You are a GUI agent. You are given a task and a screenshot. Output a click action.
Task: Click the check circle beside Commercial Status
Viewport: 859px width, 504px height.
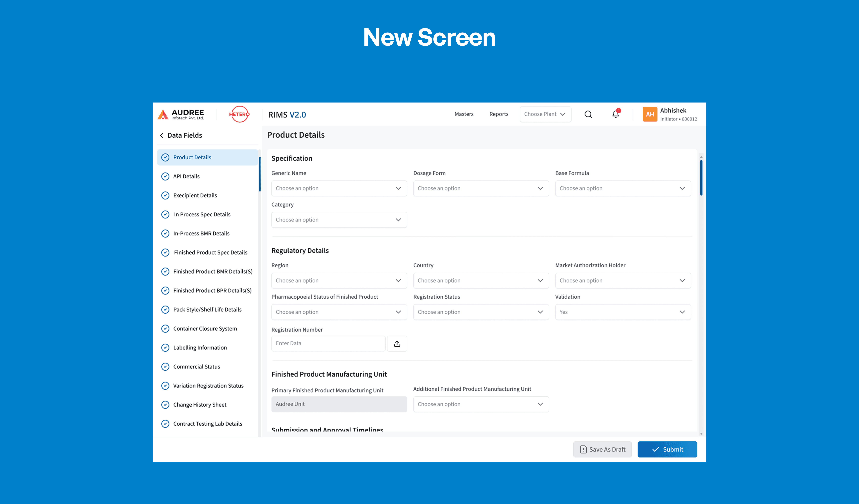tap(165, 367)
